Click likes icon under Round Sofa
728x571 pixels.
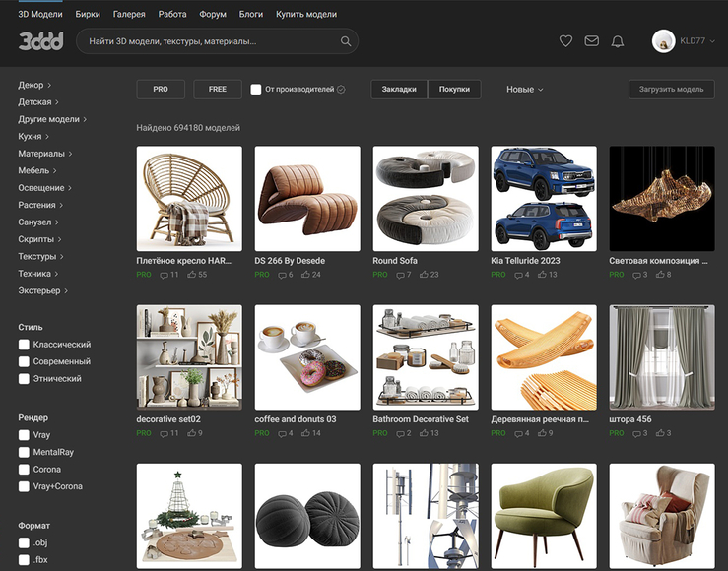424,275
